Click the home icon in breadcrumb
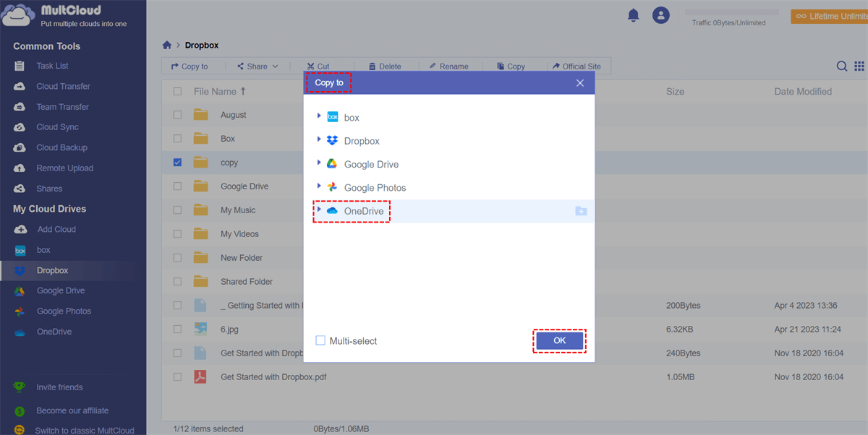This screenshot has width=868, height=435. click(167, 45)
